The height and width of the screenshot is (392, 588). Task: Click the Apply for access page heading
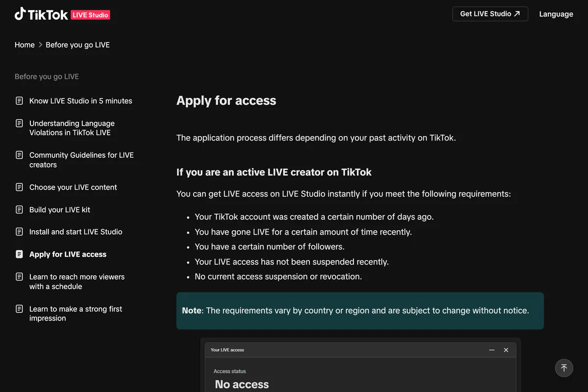point(226,100)
